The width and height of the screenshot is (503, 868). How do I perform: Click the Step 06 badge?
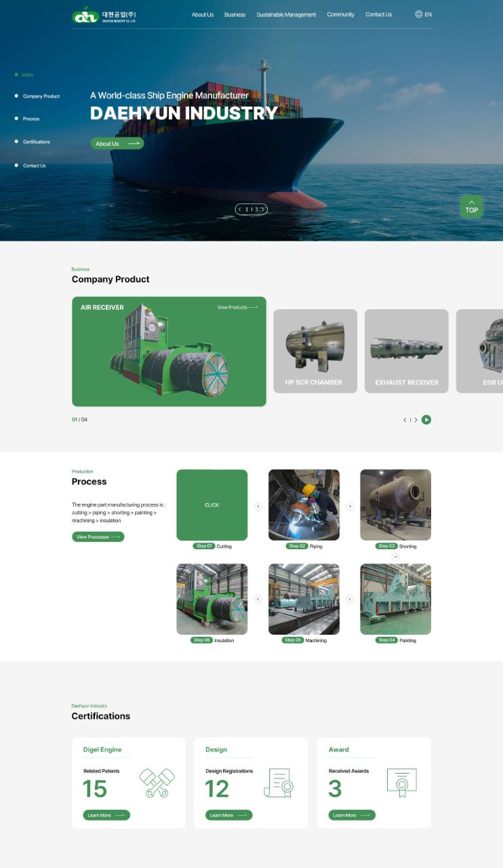[x=202, y=640]
